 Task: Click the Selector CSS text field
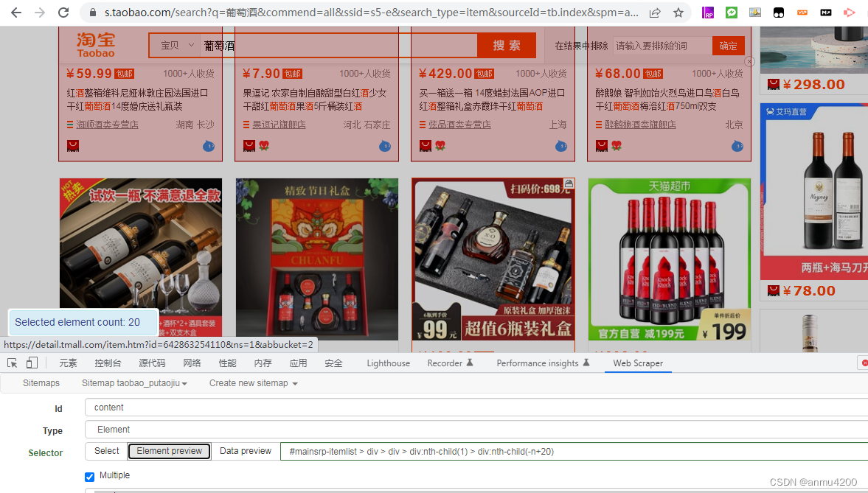[574, 452]
